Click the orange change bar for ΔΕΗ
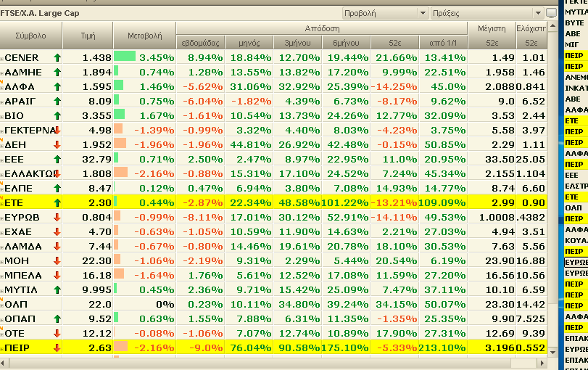Screen dimensions: 588x370 tap(120, 144)
